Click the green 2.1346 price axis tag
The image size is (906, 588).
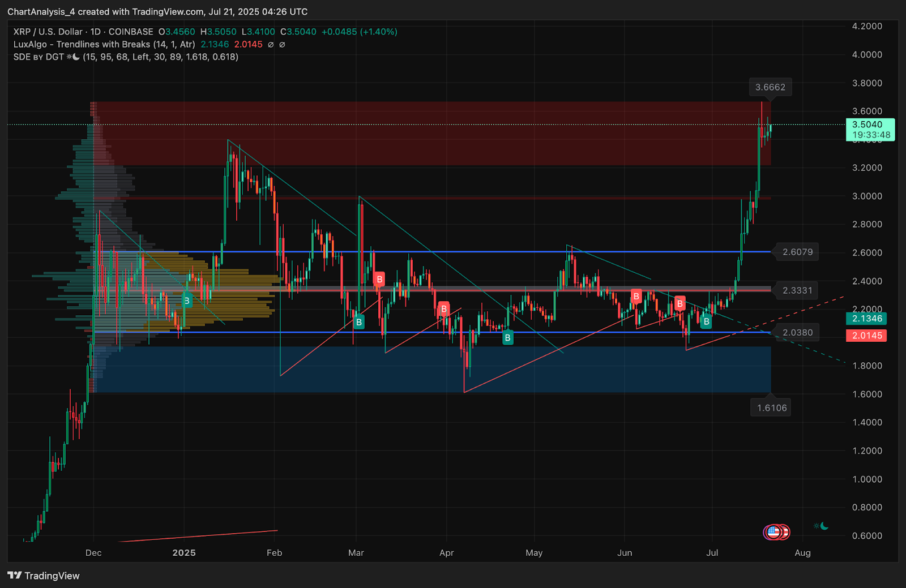point(866,319)
